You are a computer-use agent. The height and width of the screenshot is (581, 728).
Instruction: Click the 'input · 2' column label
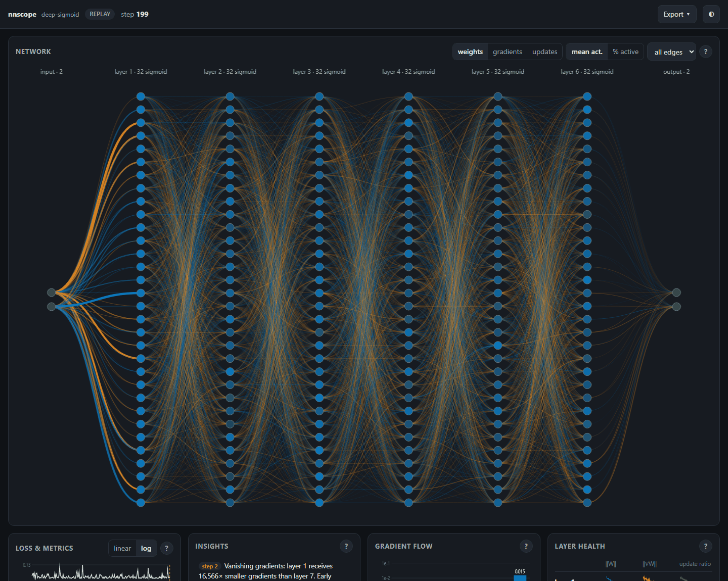pos(52,72)
